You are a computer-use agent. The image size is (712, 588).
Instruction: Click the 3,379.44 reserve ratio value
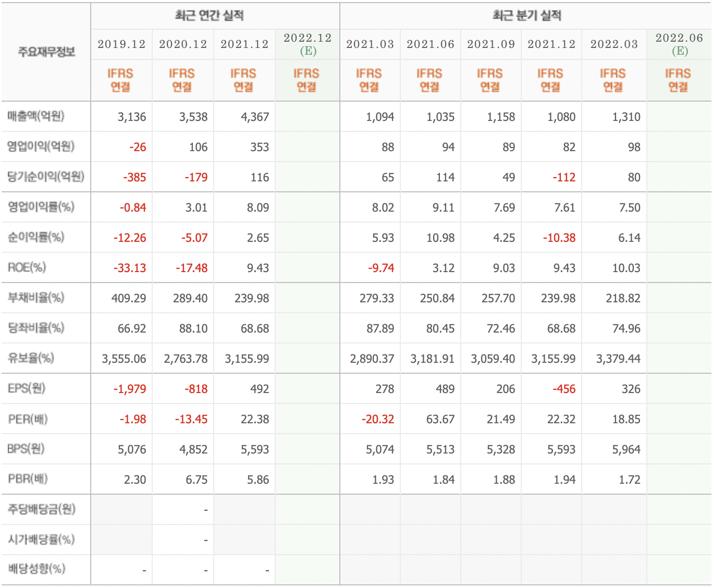[x=619, y=359]
